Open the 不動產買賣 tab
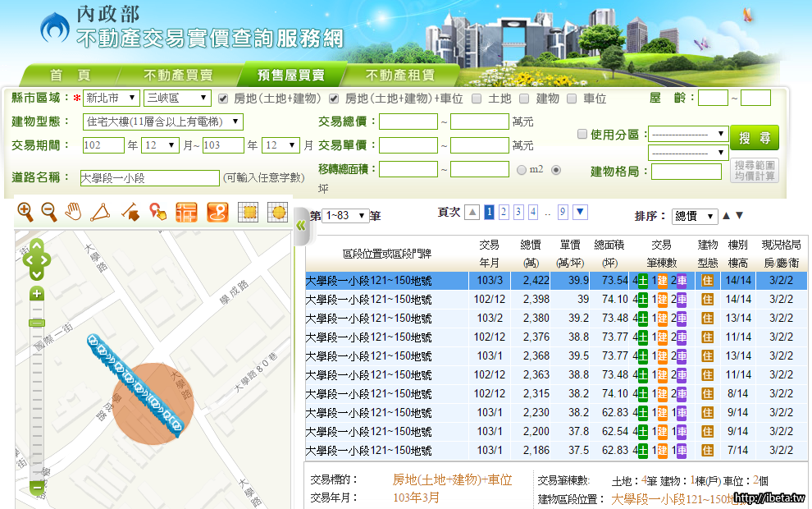 (x=178, y=75)
